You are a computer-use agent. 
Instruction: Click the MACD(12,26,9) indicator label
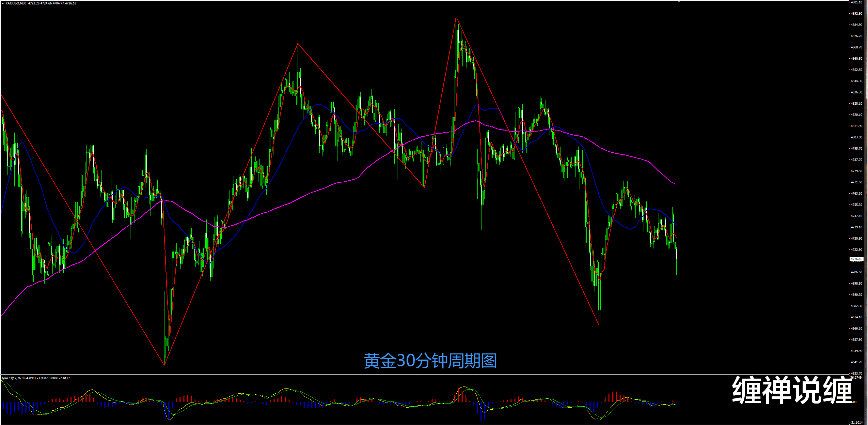pos(13,378)
